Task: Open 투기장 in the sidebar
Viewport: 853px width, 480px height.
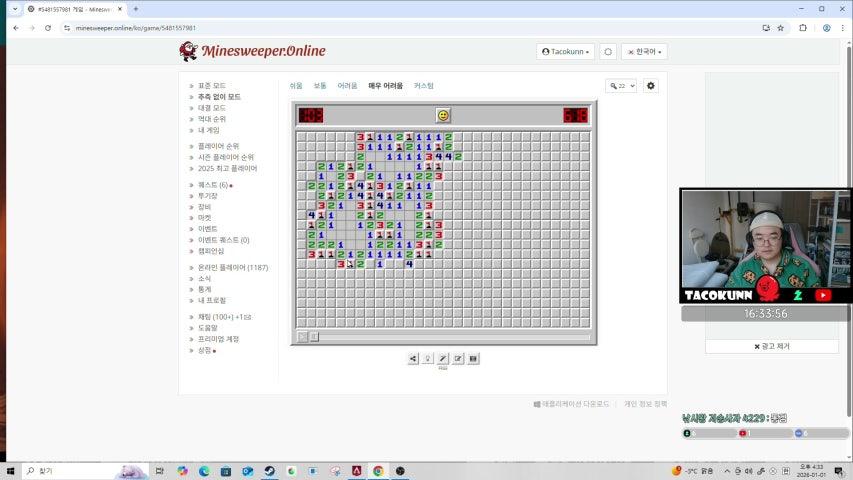Action: 207,196
